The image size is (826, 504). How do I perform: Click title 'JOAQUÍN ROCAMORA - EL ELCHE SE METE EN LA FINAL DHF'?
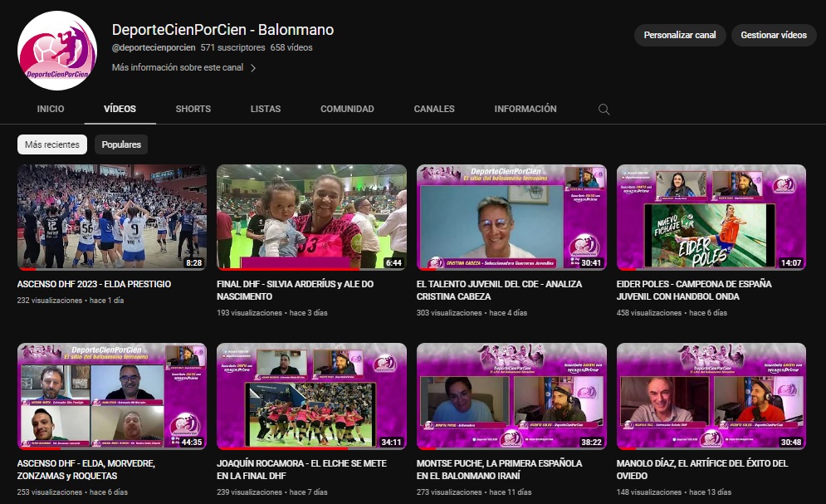tap(301, 469)
